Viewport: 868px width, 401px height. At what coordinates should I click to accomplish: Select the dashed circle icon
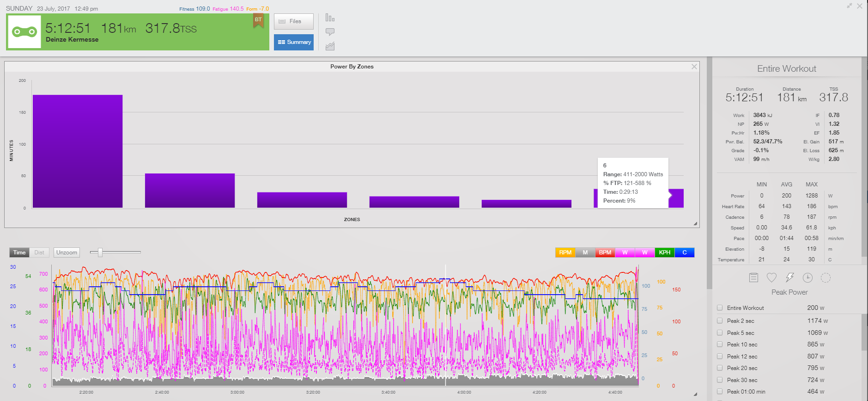pyautogui.click(x=826, y=278)
